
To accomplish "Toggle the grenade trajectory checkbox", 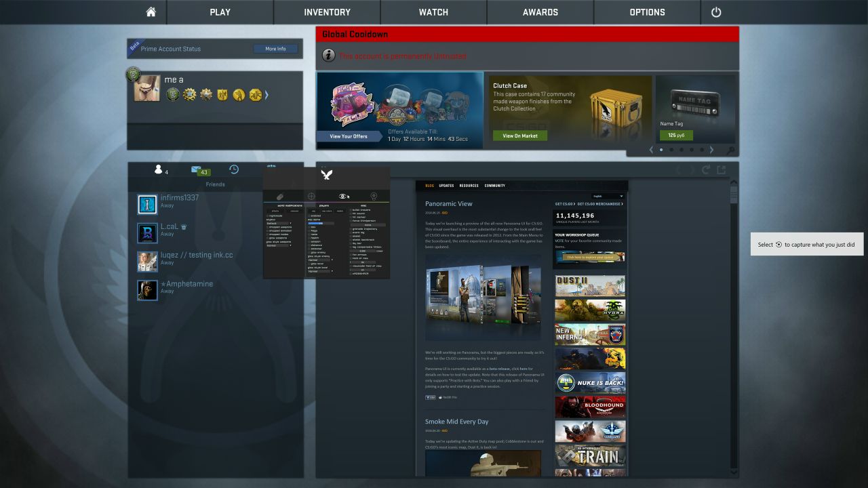I will (x=351, y=229).
